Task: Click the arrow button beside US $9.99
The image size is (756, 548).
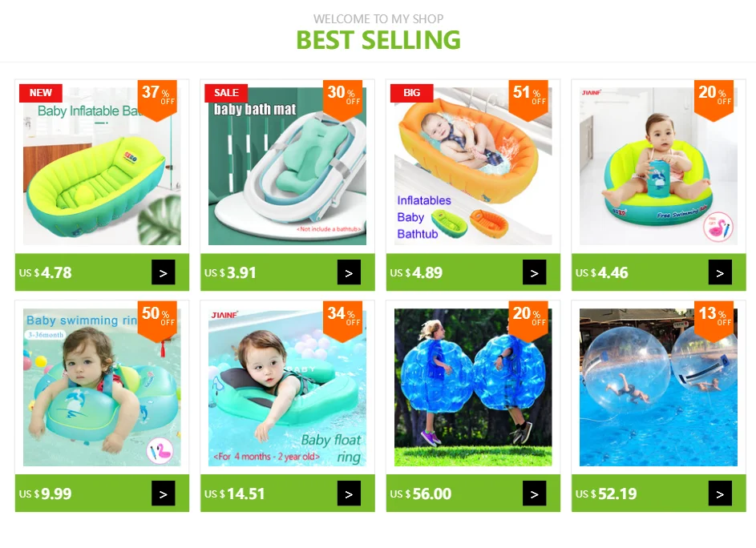Action: pos(163,493)
